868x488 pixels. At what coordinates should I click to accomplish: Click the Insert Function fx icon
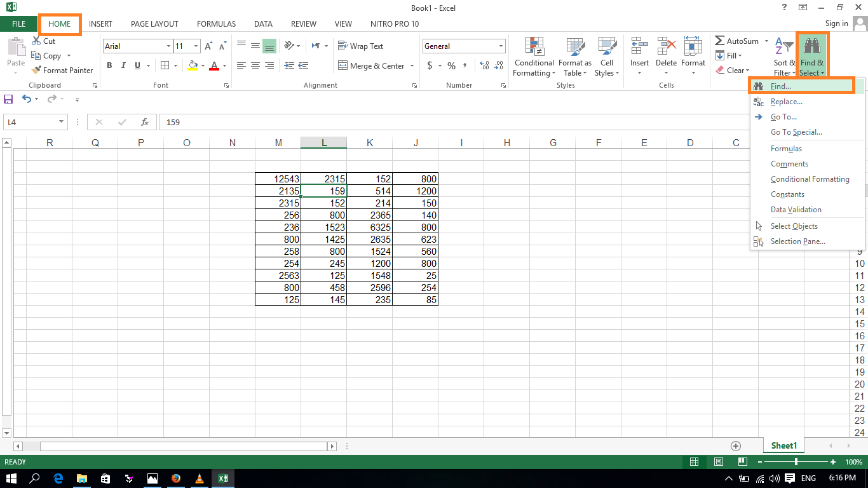[x=145, y=122]
